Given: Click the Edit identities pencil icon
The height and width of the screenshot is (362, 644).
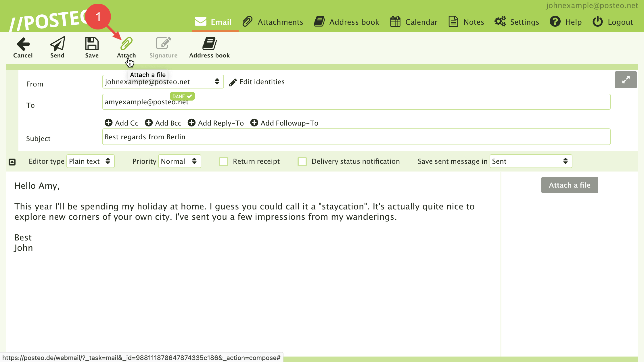Looking at the screenshot, I should [233, 82].
